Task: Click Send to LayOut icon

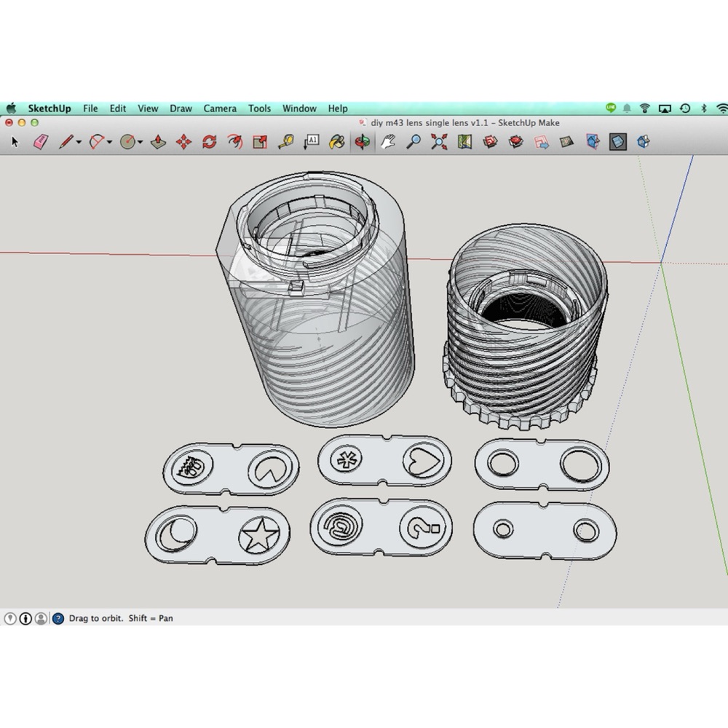Action: (542, 142)
